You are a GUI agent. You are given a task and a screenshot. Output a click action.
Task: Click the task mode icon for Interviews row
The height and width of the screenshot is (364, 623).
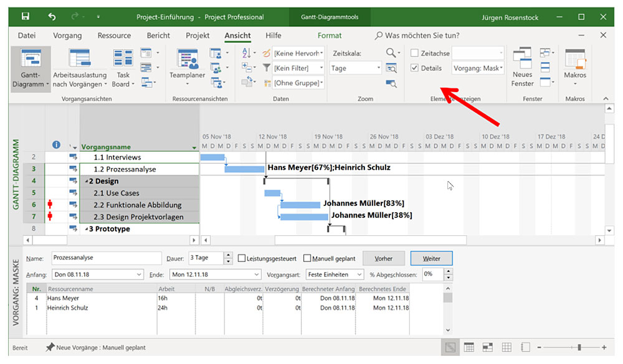point(73,157)
